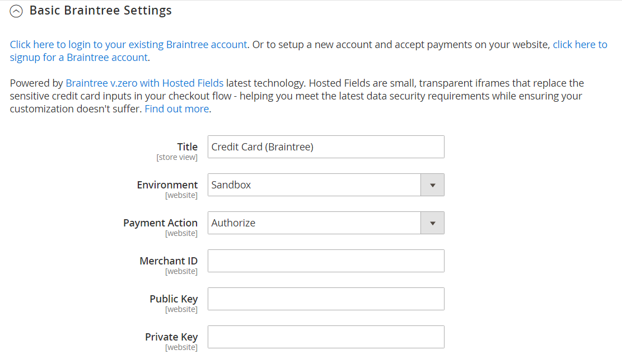Collapse the Basic Braintree Settings section

16,11
